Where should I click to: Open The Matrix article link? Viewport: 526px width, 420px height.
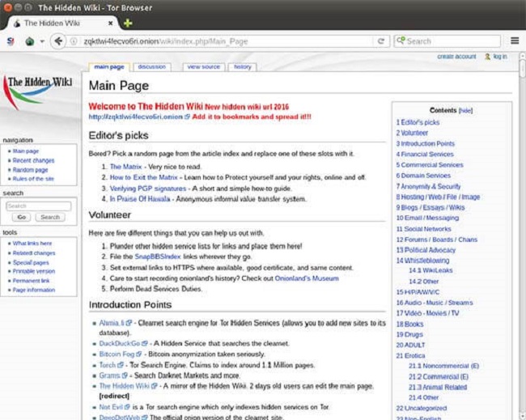pyautogui.click(x=125, y=167)
